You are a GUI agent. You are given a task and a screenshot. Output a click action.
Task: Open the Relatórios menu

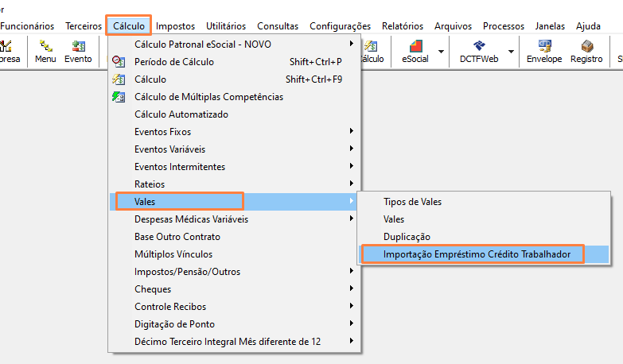click(403, 26)
